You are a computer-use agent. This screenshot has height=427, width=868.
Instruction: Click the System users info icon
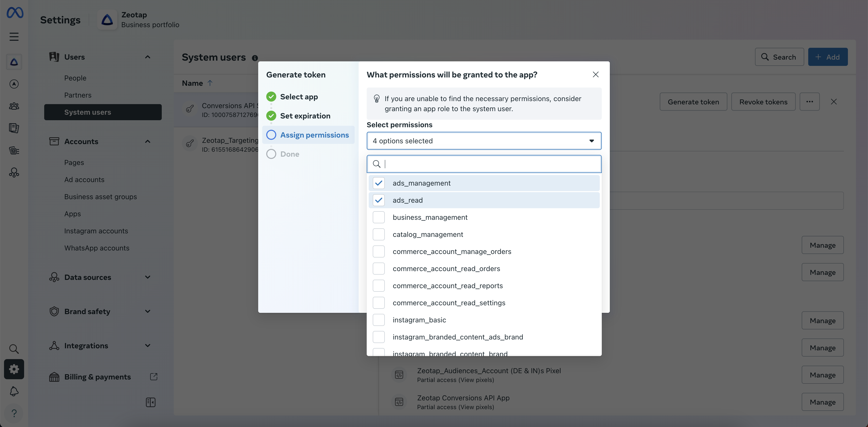click(255, 58)
